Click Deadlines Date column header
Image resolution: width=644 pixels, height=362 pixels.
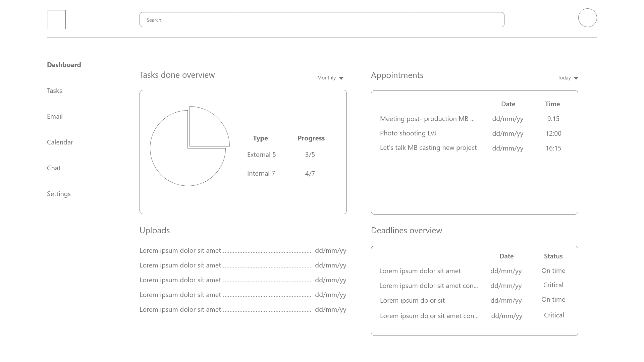[506, 256]
